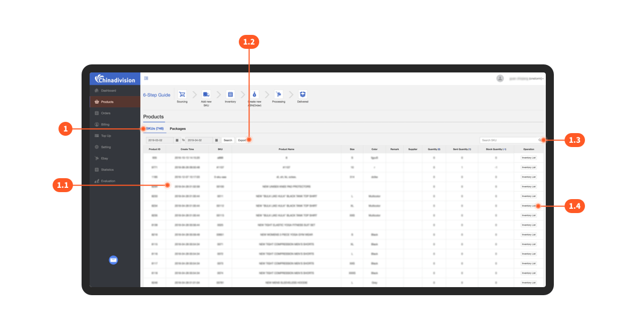Switch to the SKUs (746) tab
Viewport: 644px width, 322px height.
point(155,129)
